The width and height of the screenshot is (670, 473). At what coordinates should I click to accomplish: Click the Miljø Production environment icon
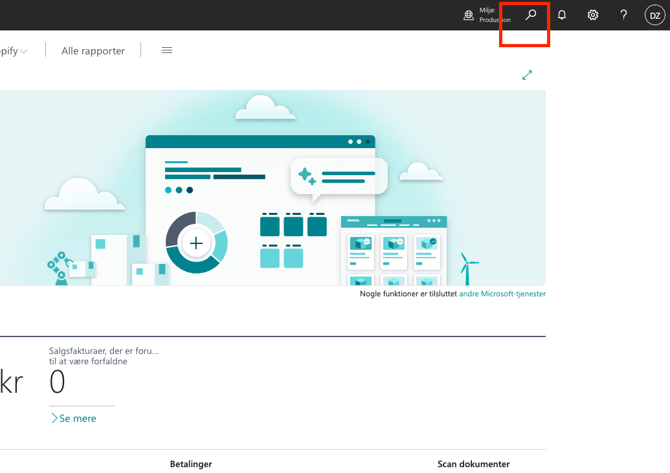coord(468,15)
